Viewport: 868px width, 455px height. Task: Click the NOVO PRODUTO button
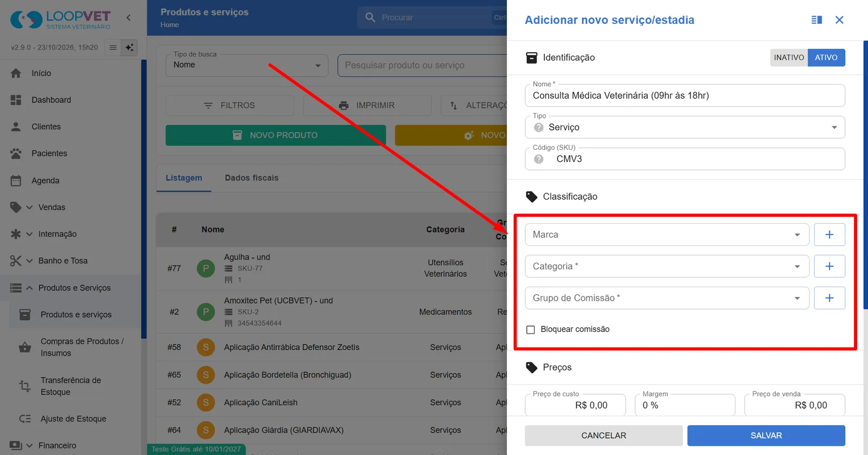(276, 135)
